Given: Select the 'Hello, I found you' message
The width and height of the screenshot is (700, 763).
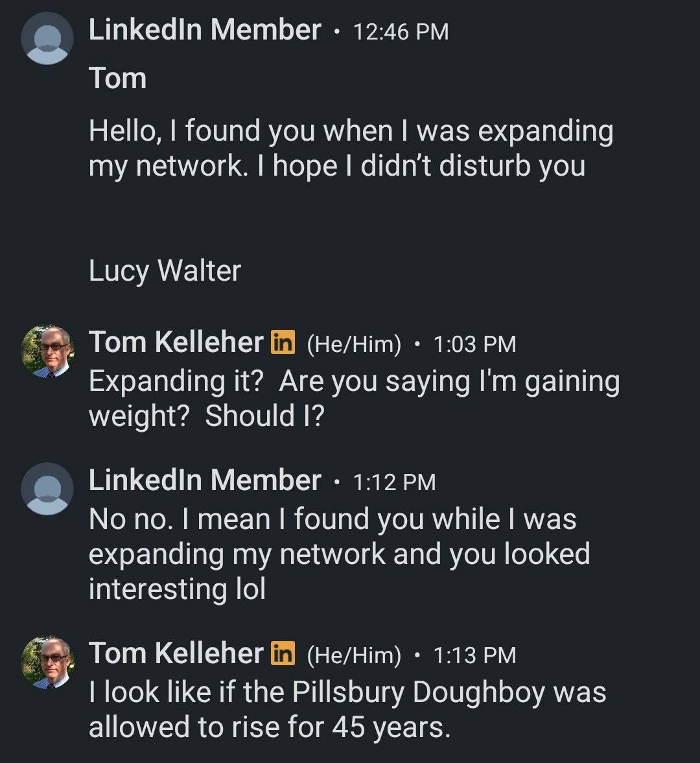Looking at the screenshot, I should pos(351,148).
